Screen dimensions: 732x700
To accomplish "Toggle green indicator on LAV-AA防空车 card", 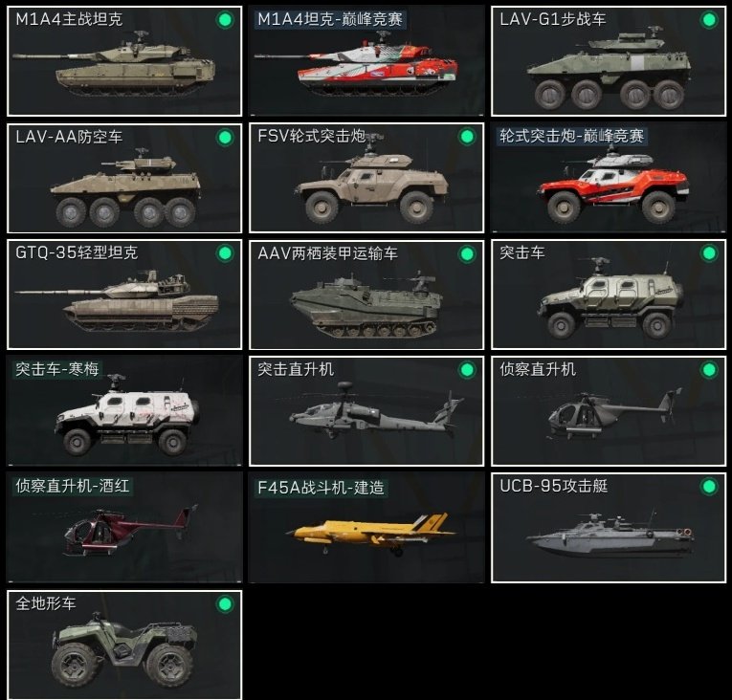I will pos(225,137).
